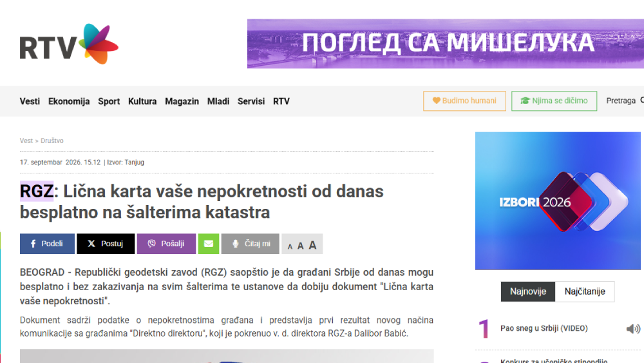Switch to the Najčitanije tab
This screenshot has height=363, width=644.
tap(585, 291)
